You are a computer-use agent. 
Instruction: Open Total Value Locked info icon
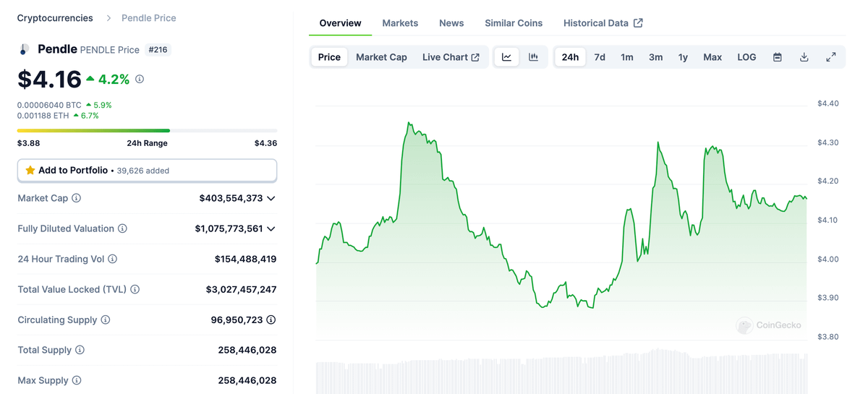tap(135, 289)
